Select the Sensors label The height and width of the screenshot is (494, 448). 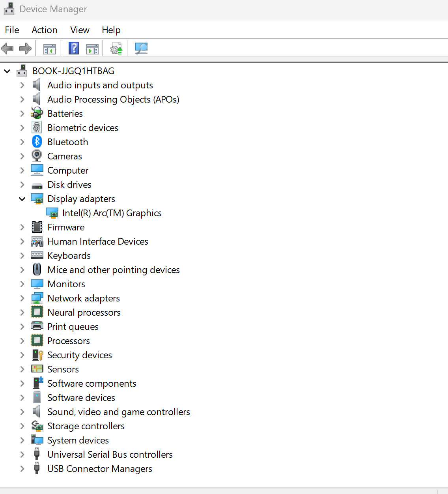coord(63,369)
